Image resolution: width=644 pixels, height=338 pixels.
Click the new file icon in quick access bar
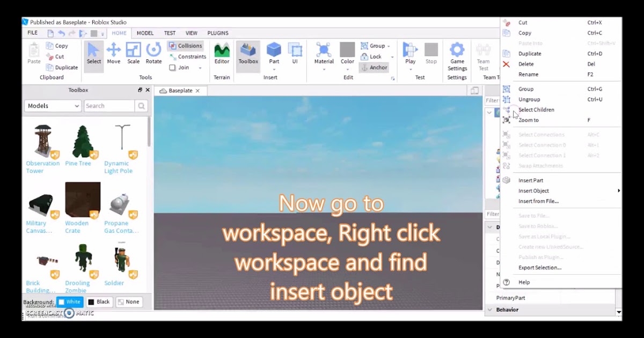click(x=50, y=33)
